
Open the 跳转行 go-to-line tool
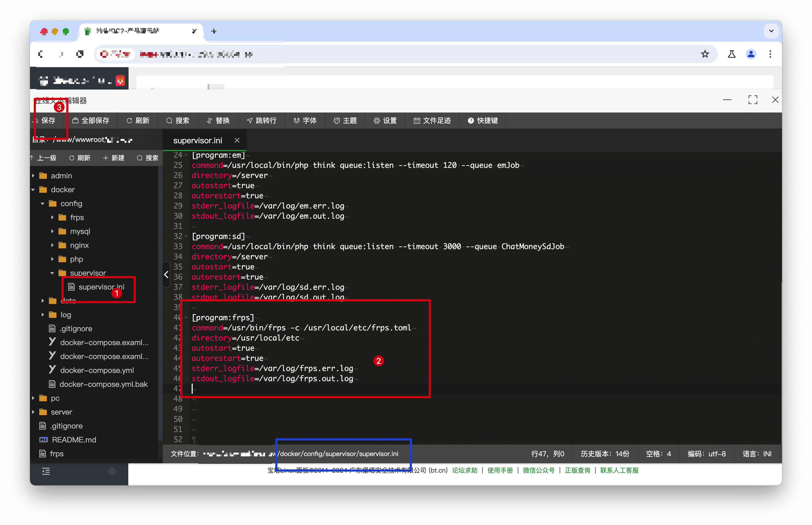(261, 121)
